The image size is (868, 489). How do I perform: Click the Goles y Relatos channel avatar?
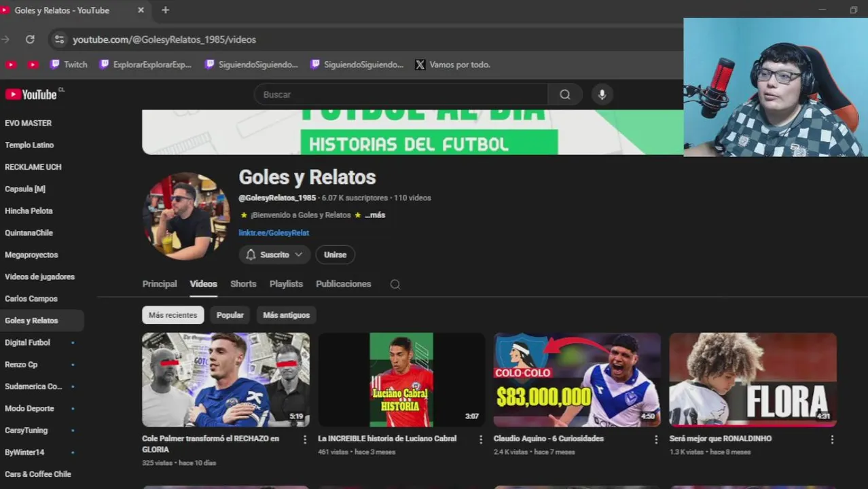coord(186,216)
